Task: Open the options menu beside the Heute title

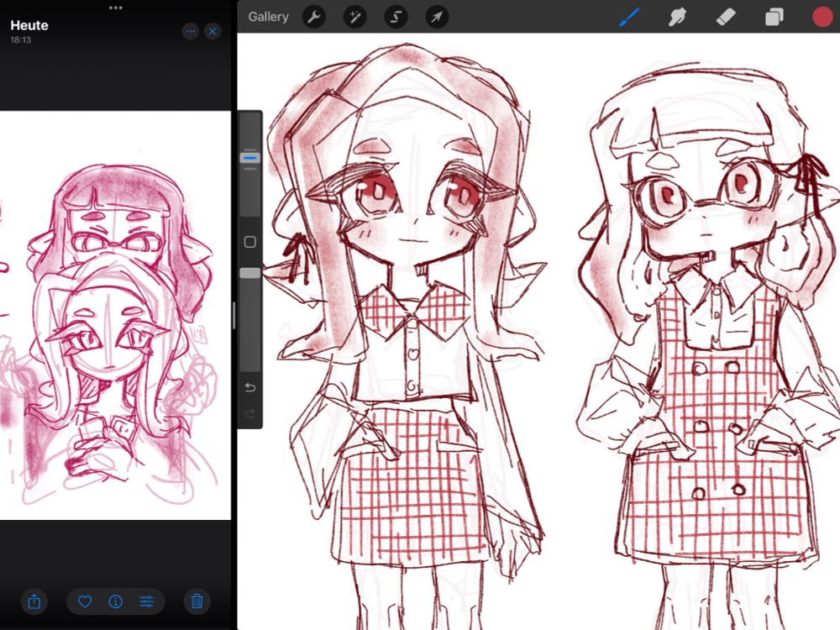Action: click(190, 31)
